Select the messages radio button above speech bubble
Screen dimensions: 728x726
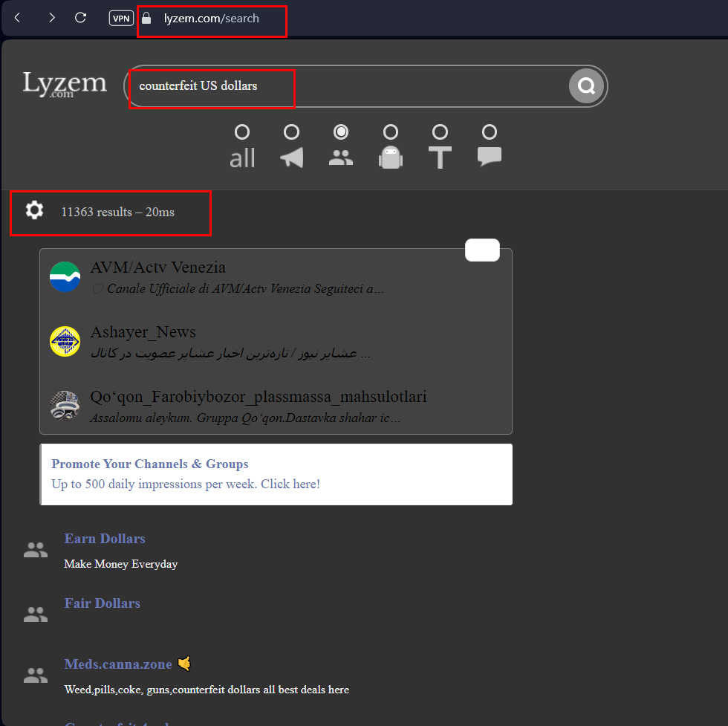[490, 132]
